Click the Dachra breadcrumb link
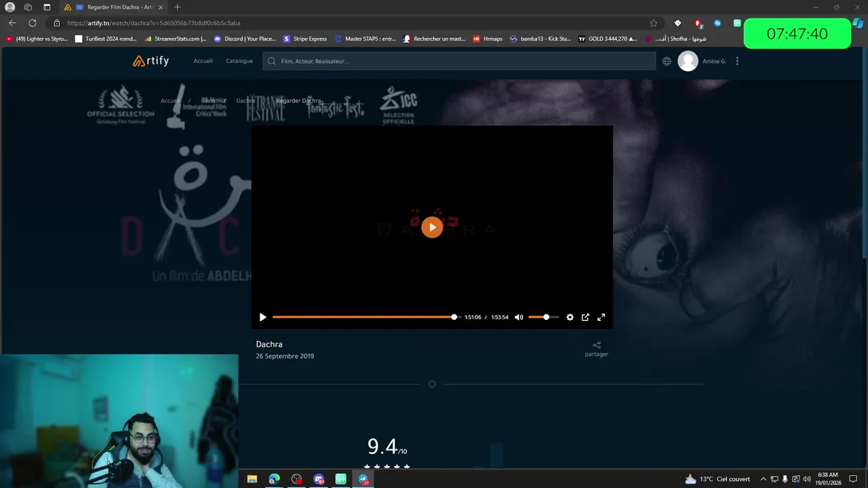868x488 pixels. pos(245,100)
